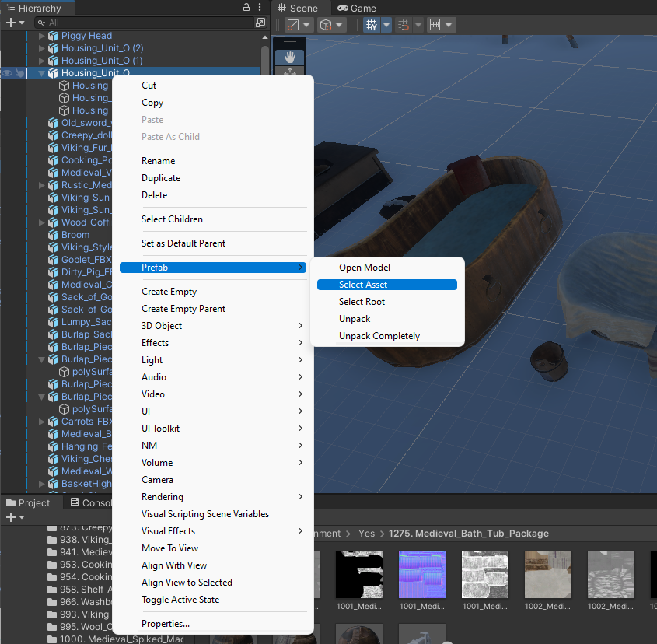Toggle snap increment magnet in Scene toolbar
Viewport: 657px width, 644px height.
tap(403, 25)
